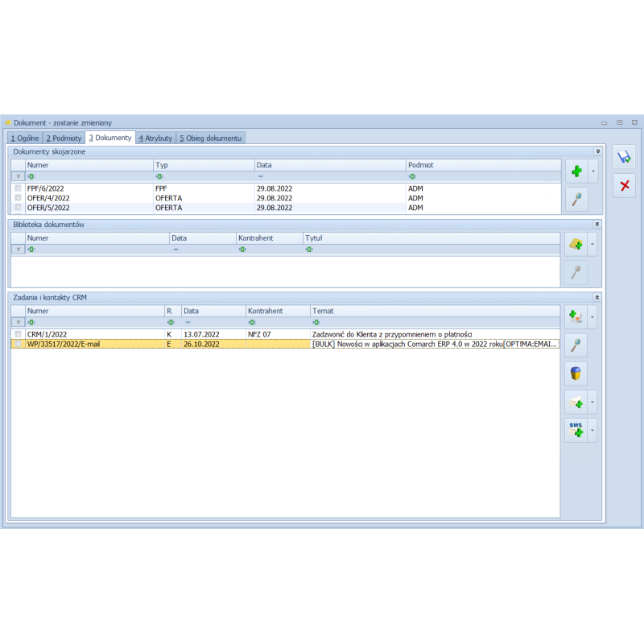Delete the CRM entry using the trash icon

[x=576, y=374]
